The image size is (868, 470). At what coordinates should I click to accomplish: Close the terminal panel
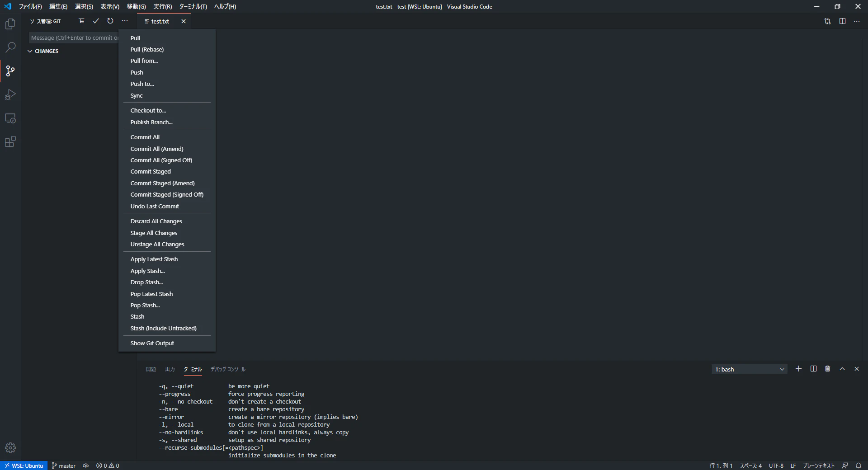tap(857, 369)
